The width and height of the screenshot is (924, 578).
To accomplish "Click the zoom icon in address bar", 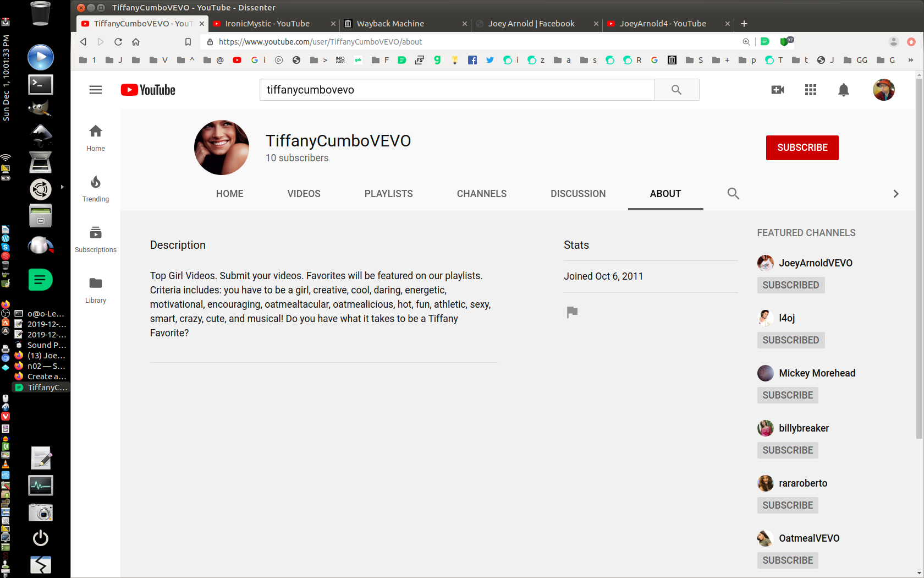I will (746, 42).
